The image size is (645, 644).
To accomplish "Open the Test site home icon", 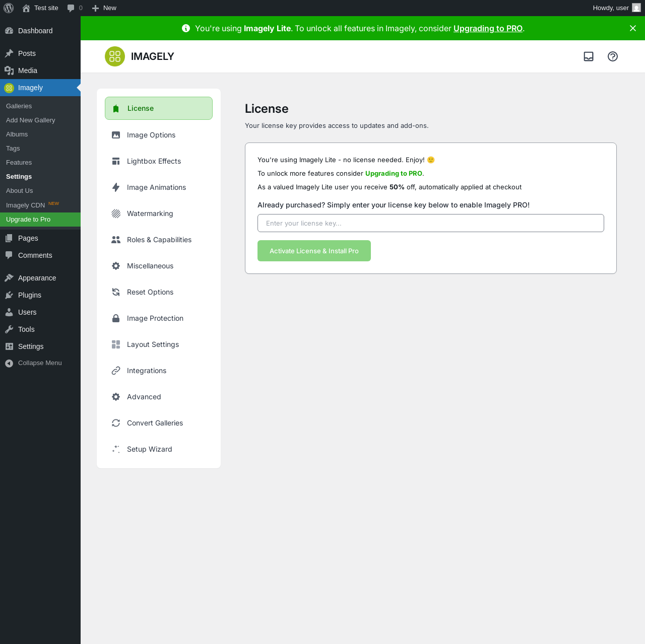I will click(x=26, y=8).
